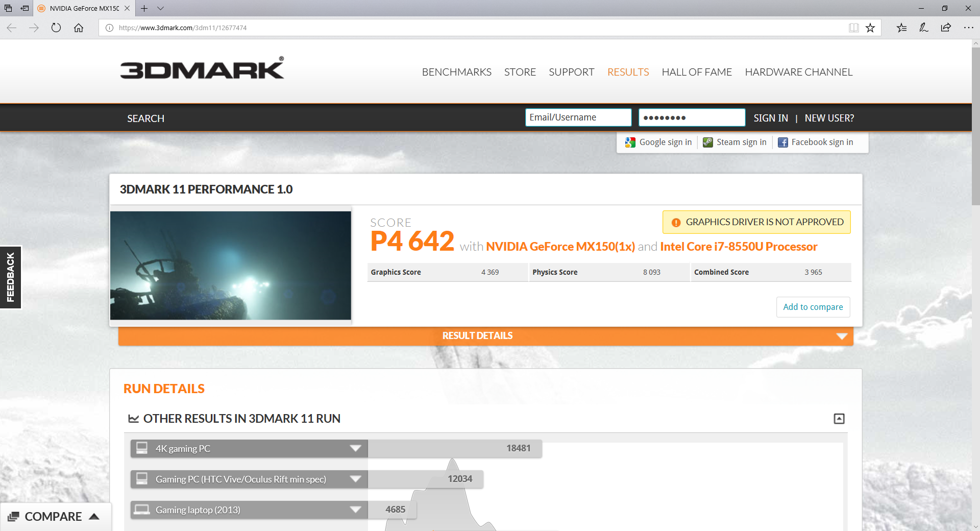Click the scrollbar down arrow
This screenshot has width=980, height=531.
pos(975,526)
